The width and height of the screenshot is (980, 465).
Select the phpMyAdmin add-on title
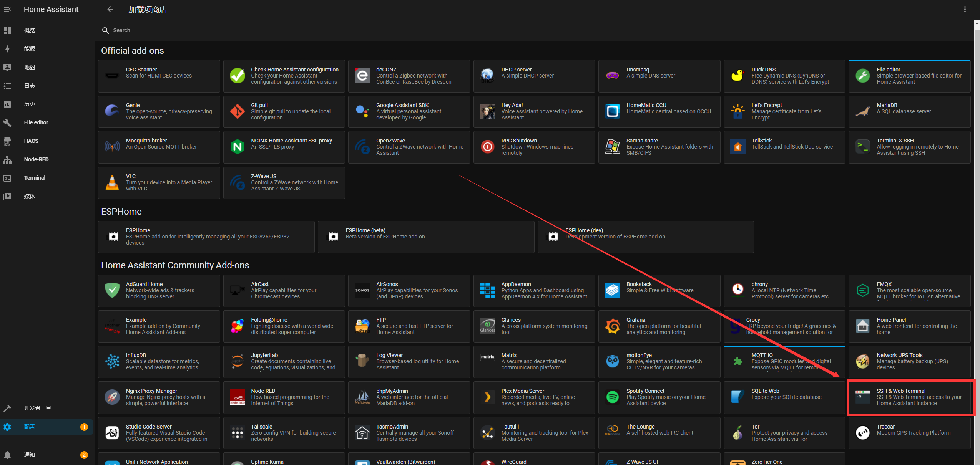coord(392,391)
